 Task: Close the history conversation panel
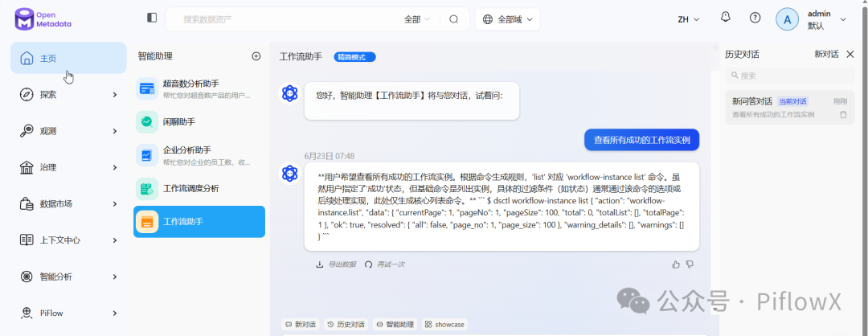[x=850, y=54]
